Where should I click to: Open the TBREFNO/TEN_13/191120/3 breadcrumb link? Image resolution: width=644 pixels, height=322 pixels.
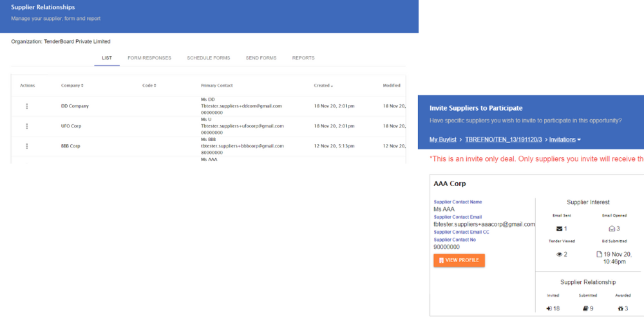coord(504,140)
